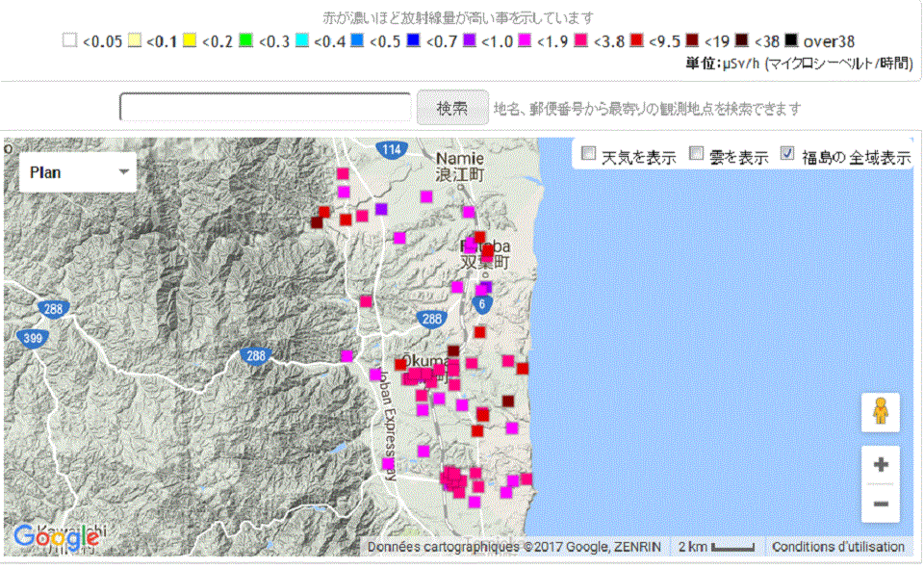This screenshot has height=569, width=924.
Task: Click the route 399 highway marker
Action: (32, 338)
